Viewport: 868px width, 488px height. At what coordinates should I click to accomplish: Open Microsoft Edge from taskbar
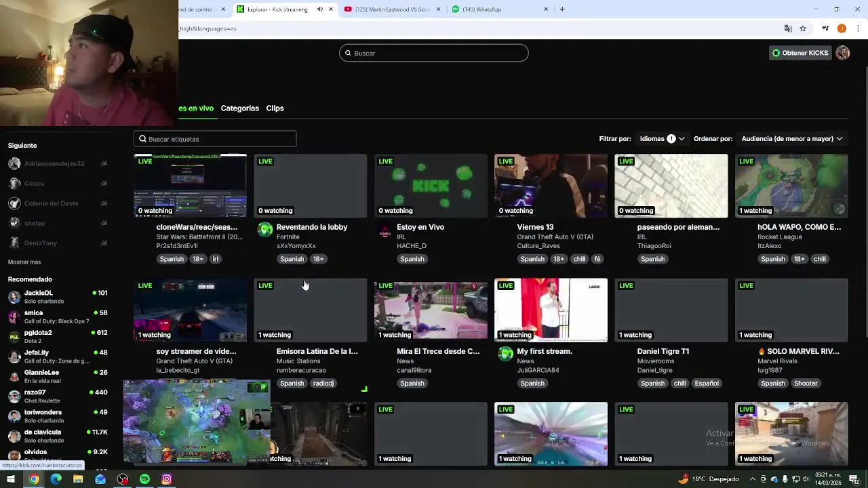56,479
